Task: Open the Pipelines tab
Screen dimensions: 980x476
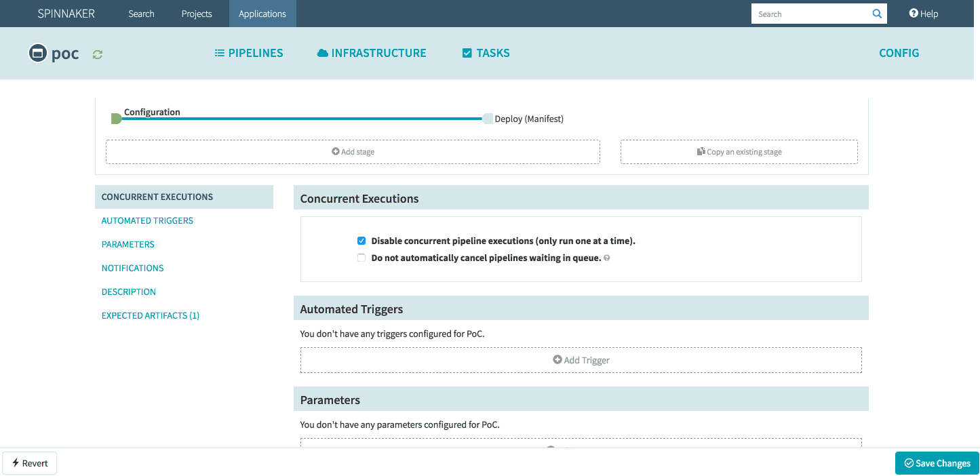Action: click(x=249, y=53)
